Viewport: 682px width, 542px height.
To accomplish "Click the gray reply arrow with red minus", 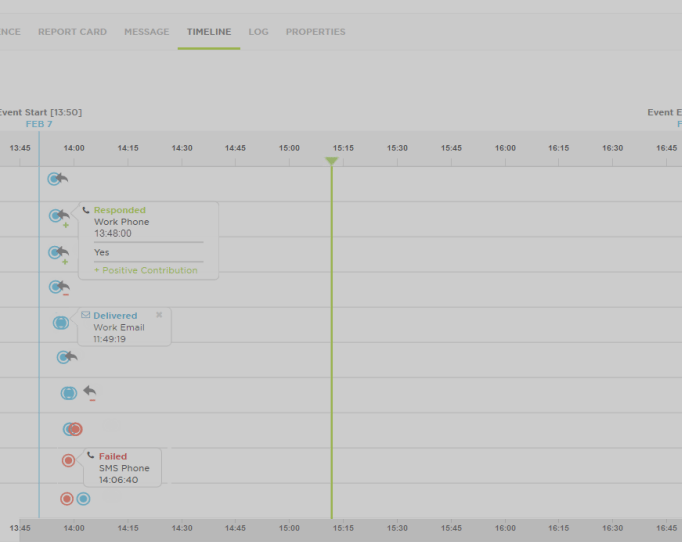I will (x=90, y=392).
